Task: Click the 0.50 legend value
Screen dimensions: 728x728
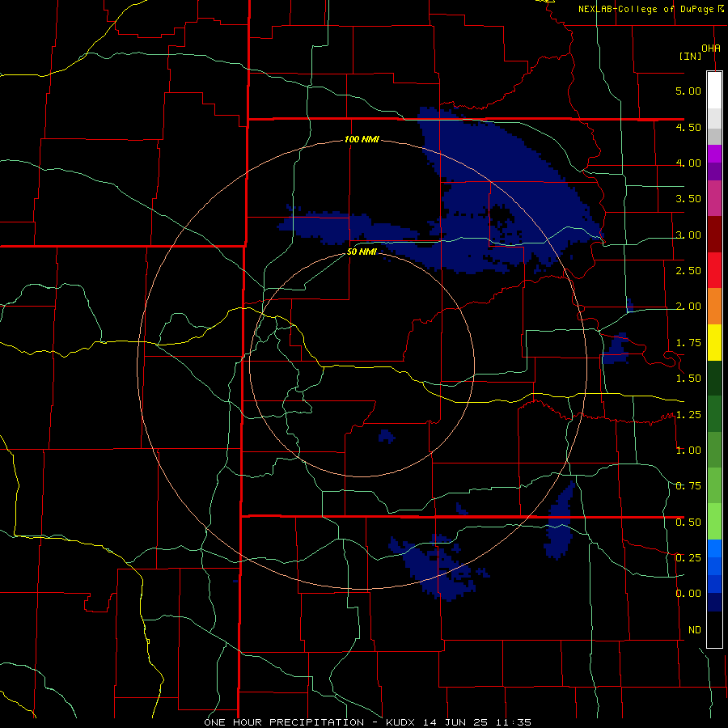Action: coord(688,523)
